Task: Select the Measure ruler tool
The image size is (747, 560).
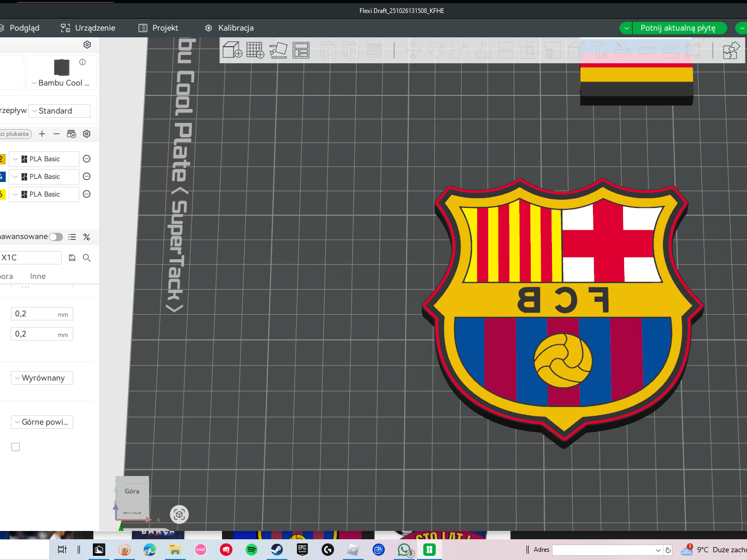Action: (x=646, y=50)
